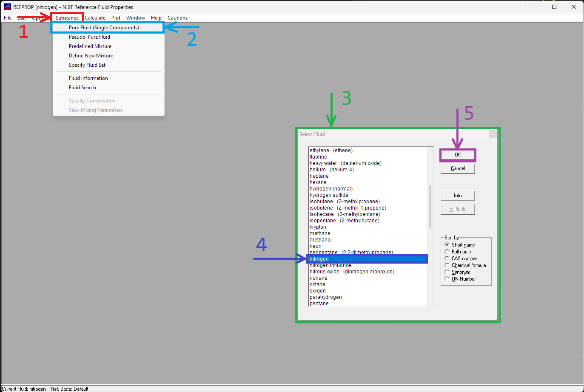Select hydrogen sulfide in the fluid list
The height and width of the screenshot is (392, 584).
coord(367,195)
